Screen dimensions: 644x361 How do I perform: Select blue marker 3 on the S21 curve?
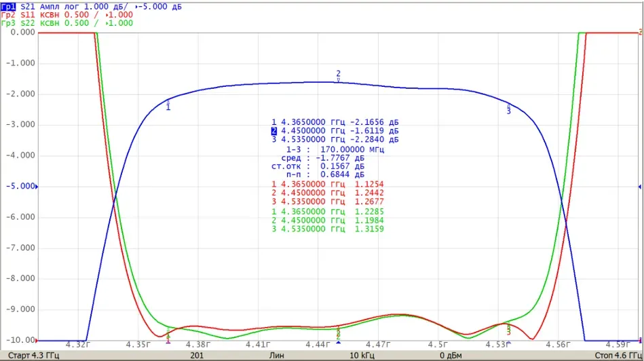click(508, 109)
